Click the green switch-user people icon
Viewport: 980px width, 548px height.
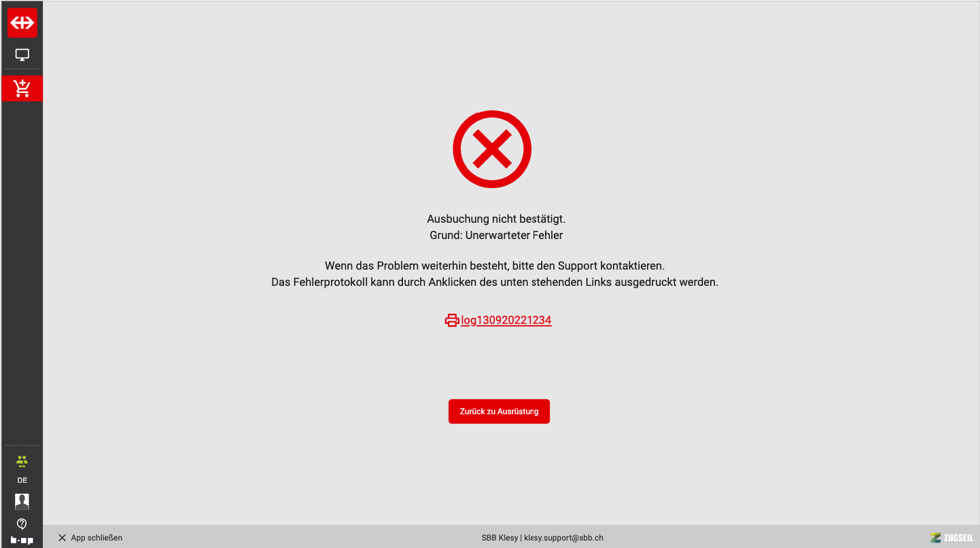point(22,462)
